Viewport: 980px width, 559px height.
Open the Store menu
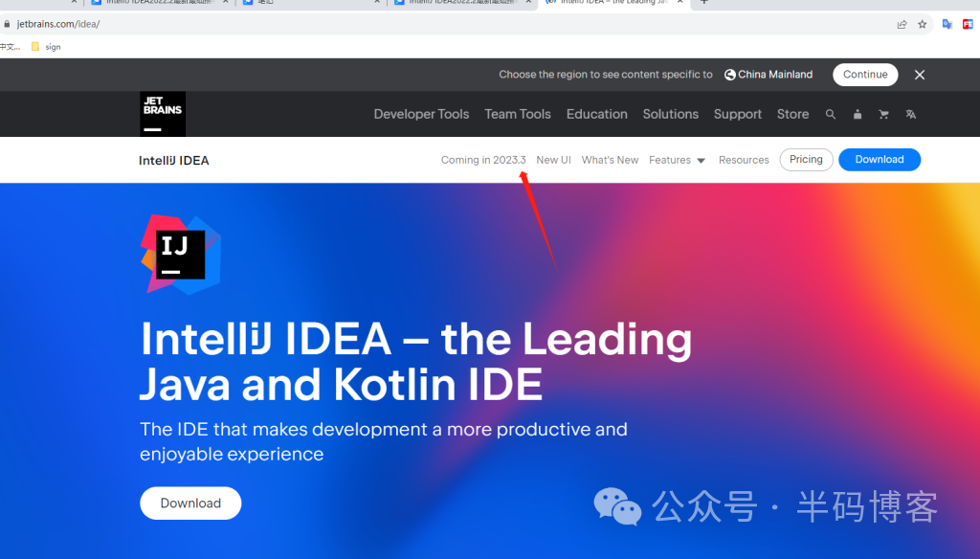[792, 115]
